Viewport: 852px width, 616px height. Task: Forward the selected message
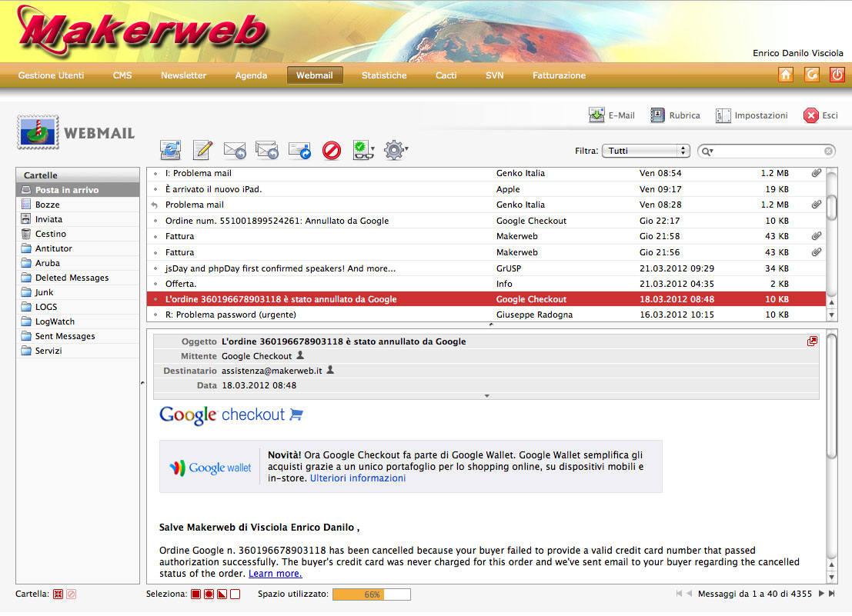point(299,150)
